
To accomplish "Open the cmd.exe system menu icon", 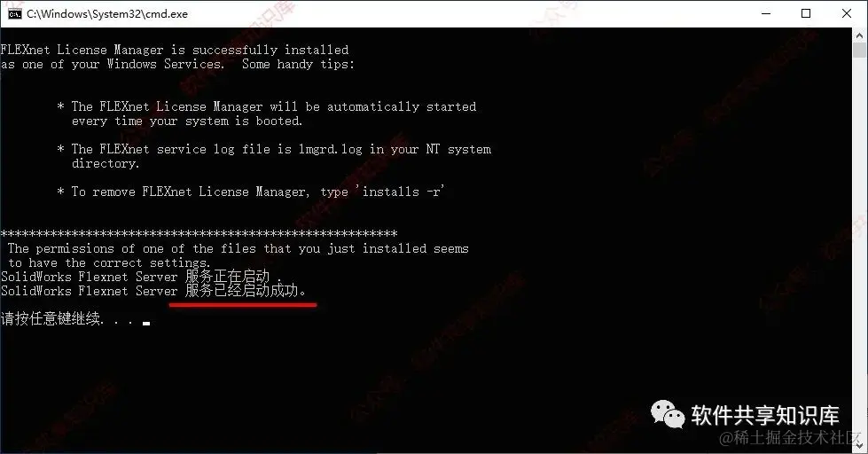I will point(15,14).
